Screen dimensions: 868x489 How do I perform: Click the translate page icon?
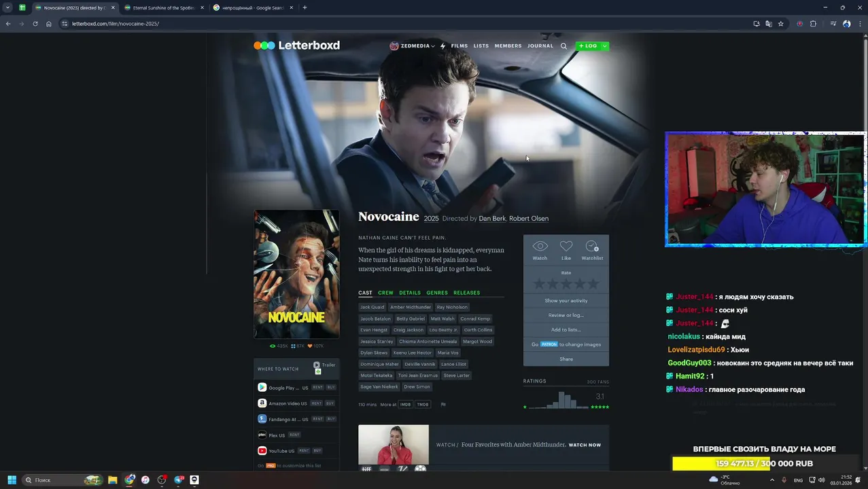pos(769,24)
